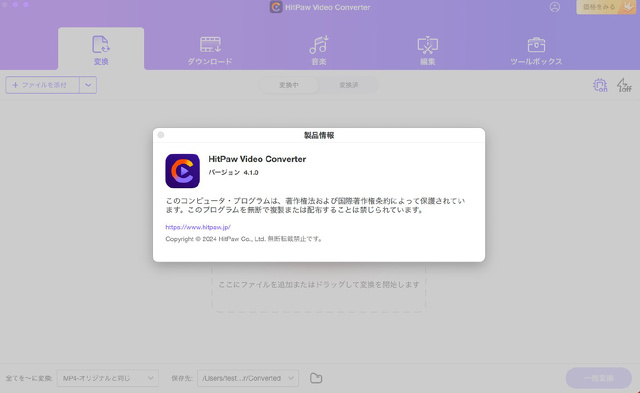Viewport: 640px width, 393px height.
Task: Toggle lightning fast conversion off icon
Action: 624,85
